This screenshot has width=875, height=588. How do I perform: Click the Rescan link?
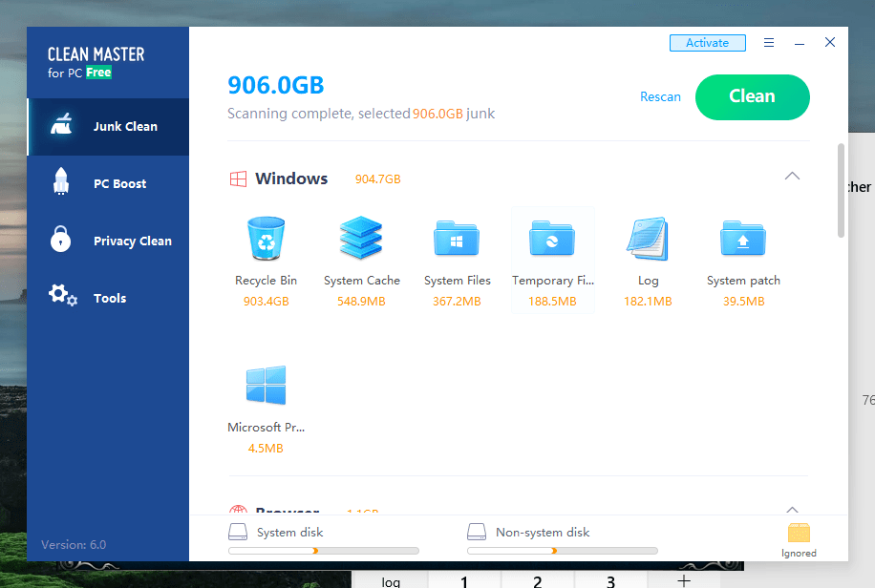[660, 96]
